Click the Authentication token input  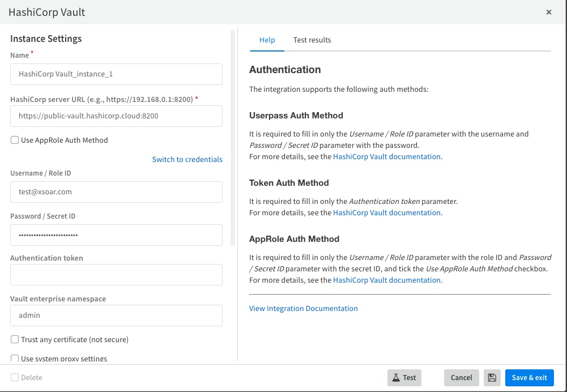click(x=117, y=275)
